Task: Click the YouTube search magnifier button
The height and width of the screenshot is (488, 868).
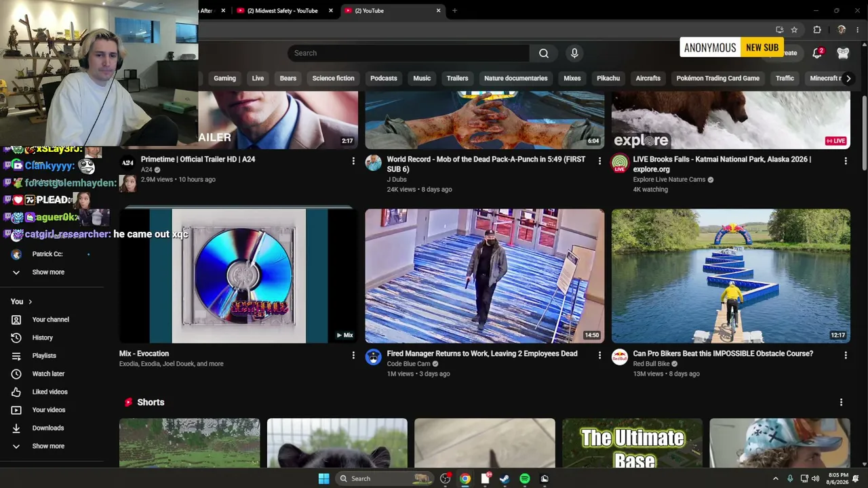Action: [x=544, y=53]
